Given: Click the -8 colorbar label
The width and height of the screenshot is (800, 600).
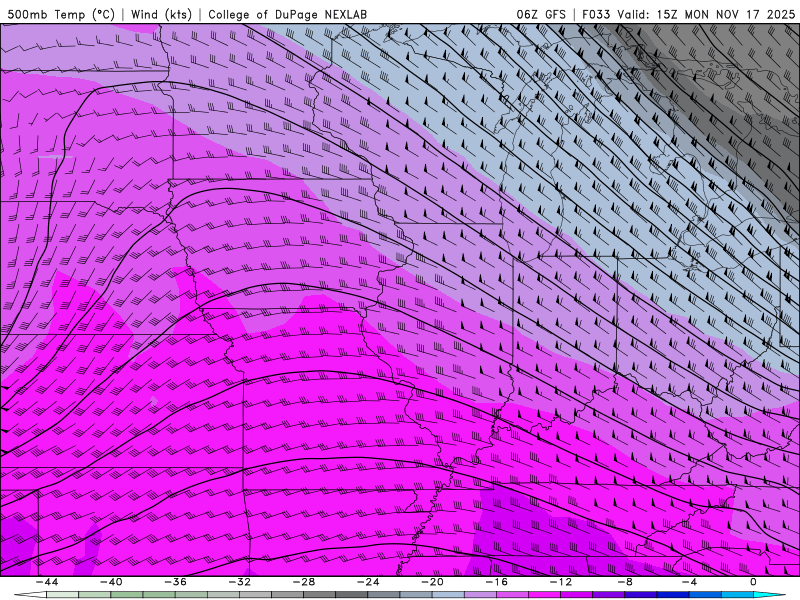Looking at the screenshot, I should (x=625, y=582).
